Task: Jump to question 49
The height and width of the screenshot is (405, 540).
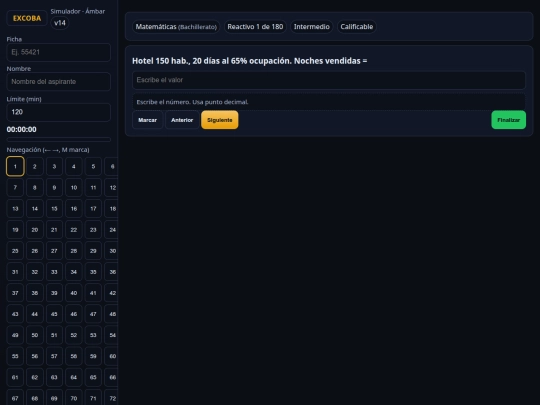Action: pyautogui.click(x=15, y=335)
